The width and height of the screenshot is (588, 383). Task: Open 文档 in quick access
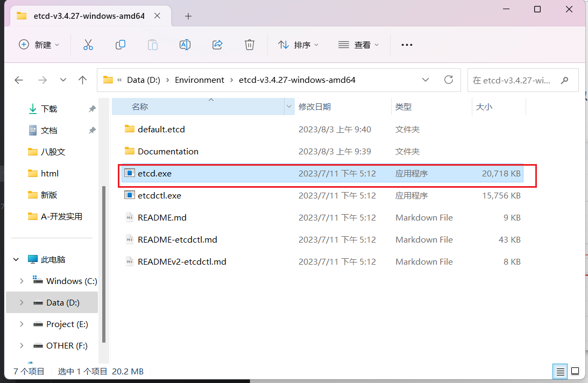pyautogui.click(x=49, y=130)
